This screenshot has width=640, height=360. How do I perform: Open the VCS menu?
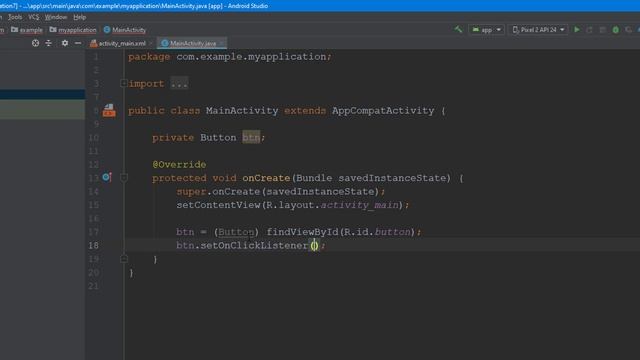[34, 17]
